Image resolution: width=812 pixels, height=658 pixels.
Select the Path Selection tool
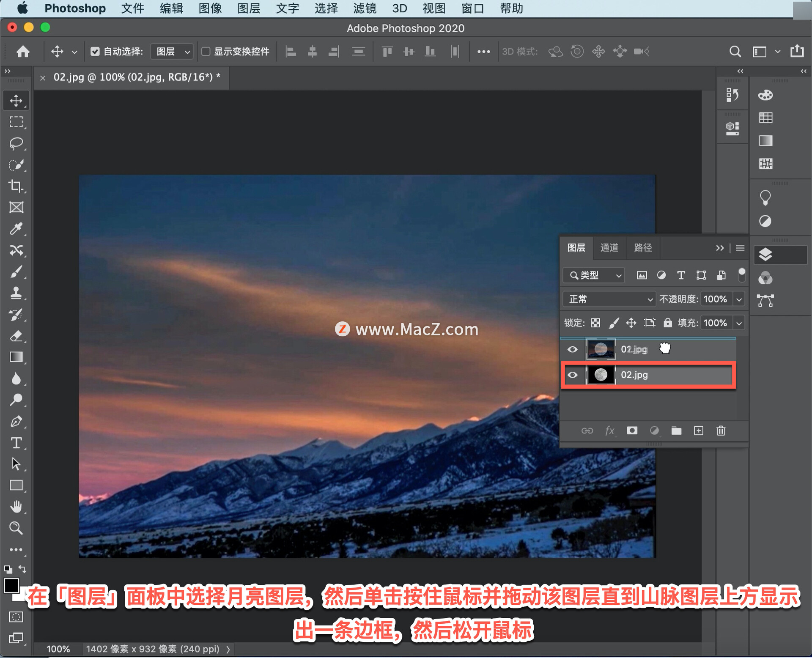[x=16, y=464]
